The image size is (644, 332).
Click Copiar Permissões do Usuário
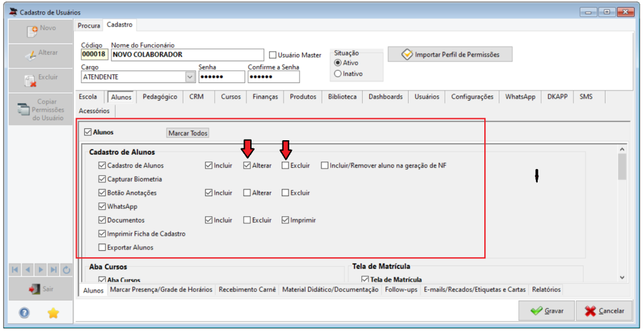click(x=41, y=109)
